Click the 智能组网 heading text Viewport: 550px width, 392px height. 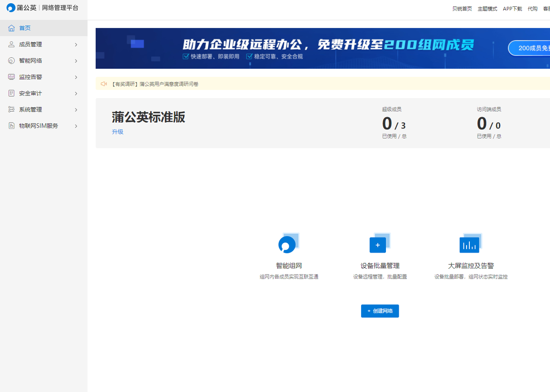point(289,265)
